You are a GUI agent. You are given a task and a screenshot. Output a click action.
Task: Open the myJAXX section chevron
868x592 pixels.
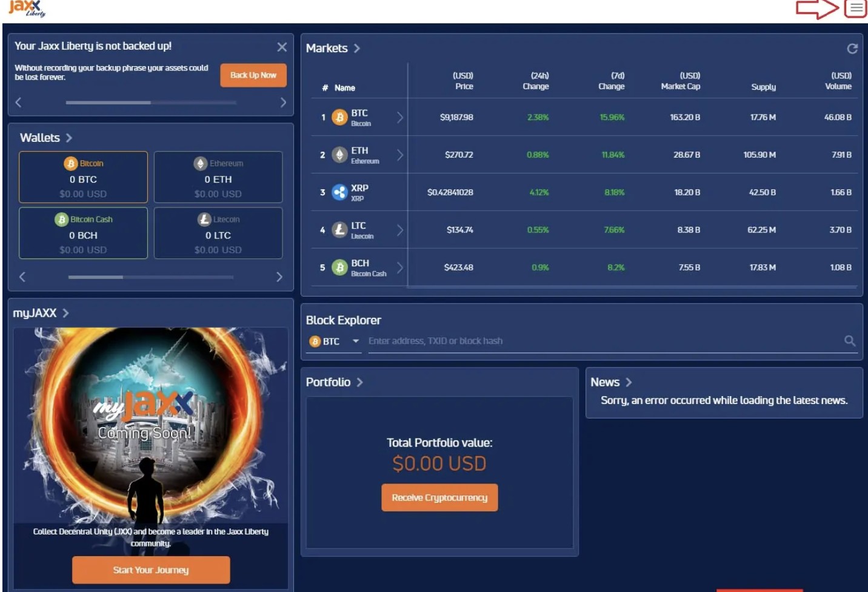65,313
